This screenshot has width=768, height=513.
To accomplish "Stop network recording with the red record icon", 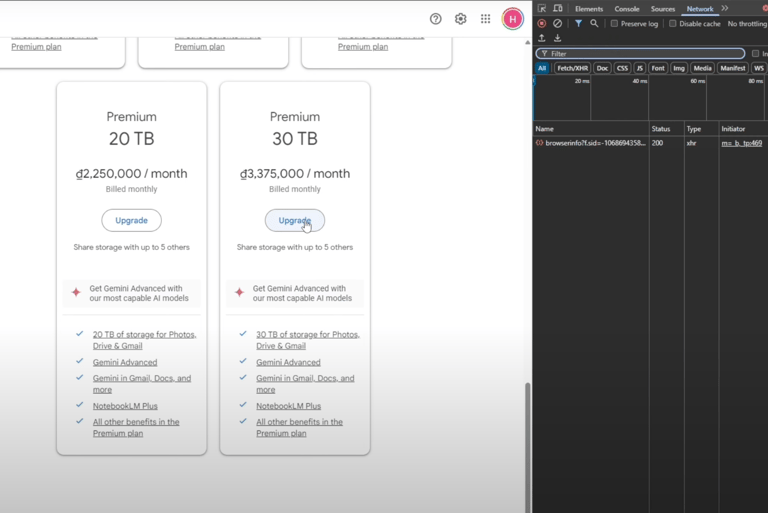I will pyautogui.click(x=542, y=23).
